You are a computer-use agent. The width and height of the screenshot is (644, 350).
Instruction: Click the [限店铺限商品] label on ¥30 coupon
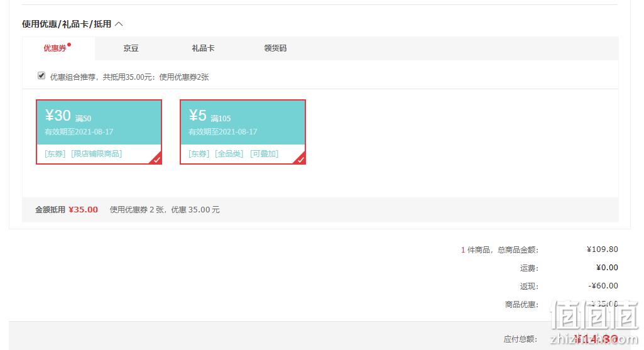pyautogui.click(x=97, y=154)
